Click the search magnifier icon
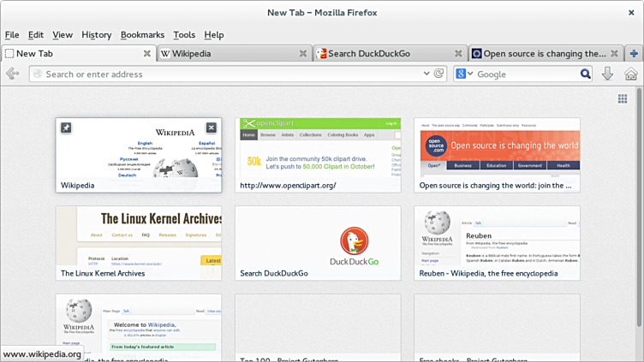Screen dimensions: 644x362 [586, 74]
